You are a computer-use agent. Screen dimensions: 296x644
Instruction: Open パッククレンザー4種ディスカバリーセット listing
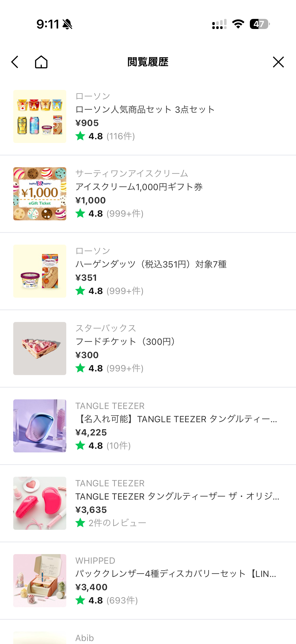[175, 574]
